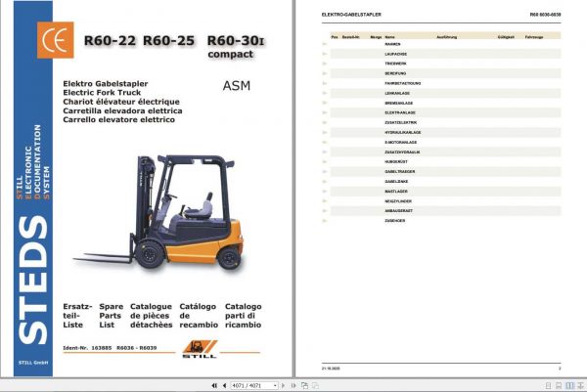587x392 pixels.
Task: Go to the first page button
Action: [214, 385]
